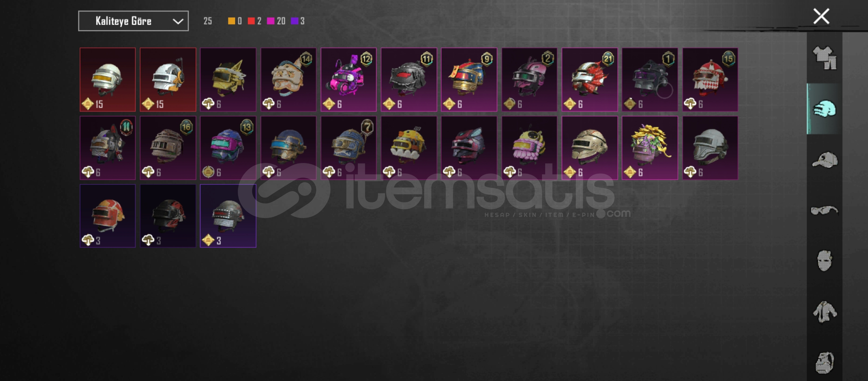
Task: Click the red quality swatch showing 2
Action: point(251,21)
